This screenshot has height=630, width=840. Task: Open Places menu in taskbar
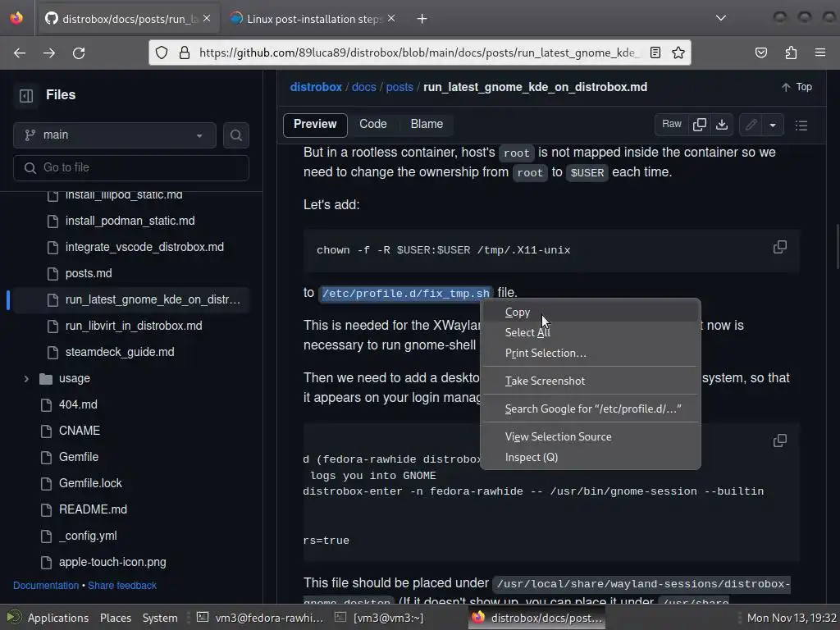click(116, 618)
